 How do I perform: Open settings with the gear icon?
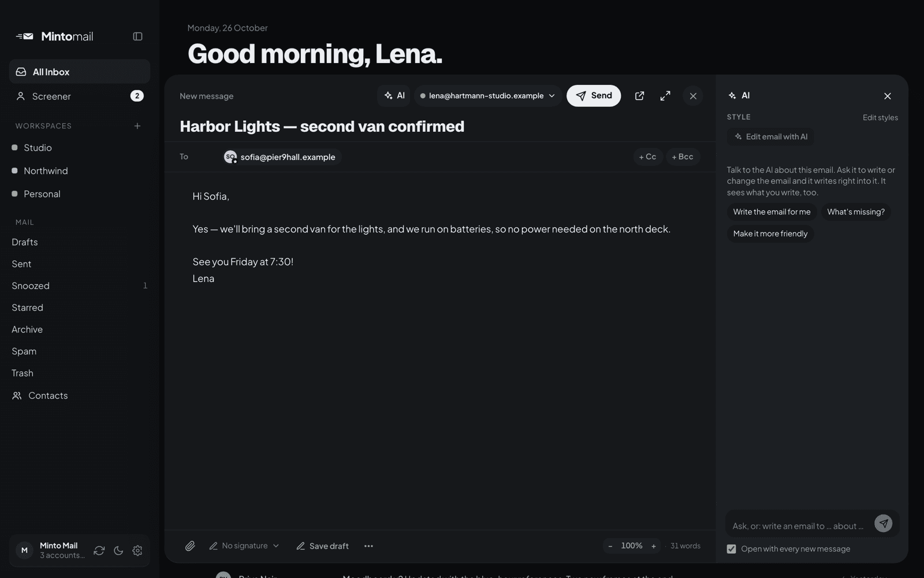[137, 551]
